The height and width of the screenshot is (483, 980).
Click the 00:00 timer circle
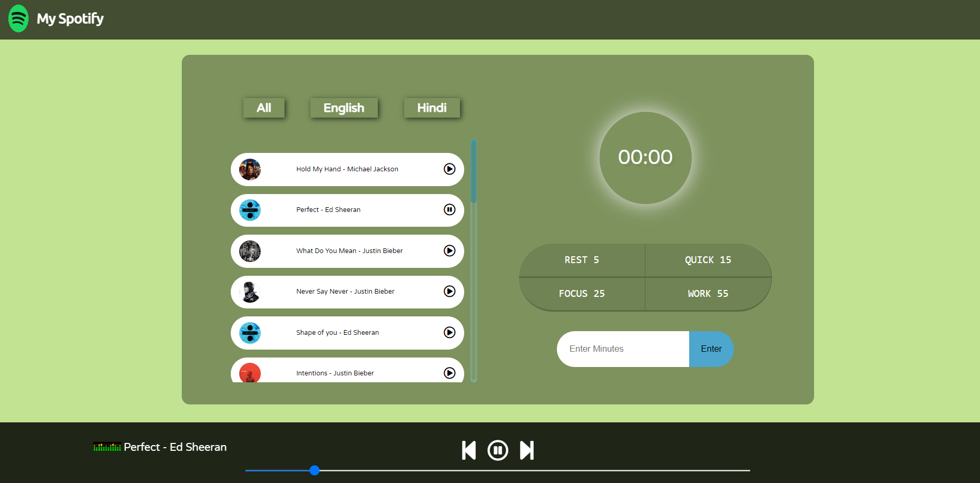[x=645, y=158]
